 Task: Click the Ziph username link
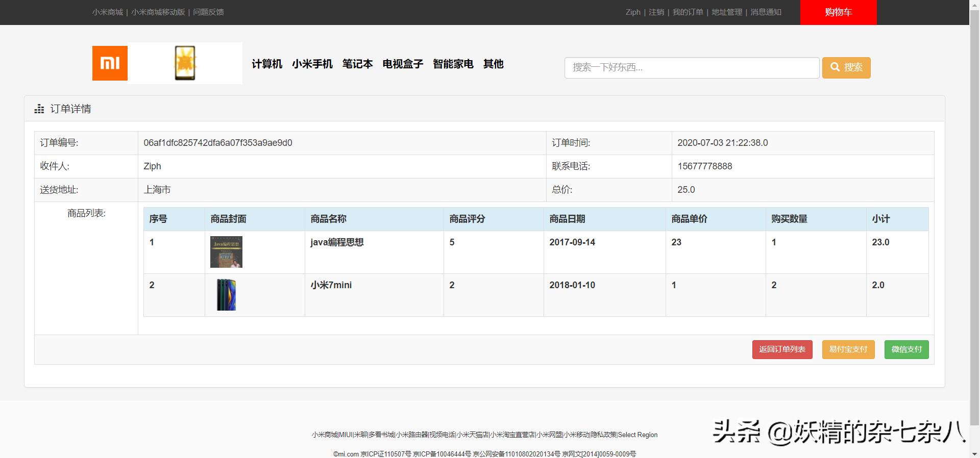pos(633,12)
